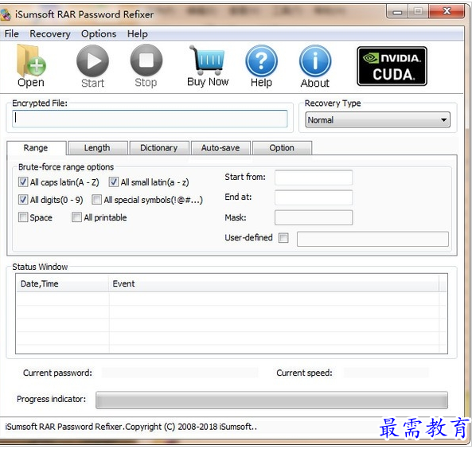This screenshot has height=453, width=476.
Task: Click the NVIDIA CUDA badge
Action: click(x=392, y=66)
